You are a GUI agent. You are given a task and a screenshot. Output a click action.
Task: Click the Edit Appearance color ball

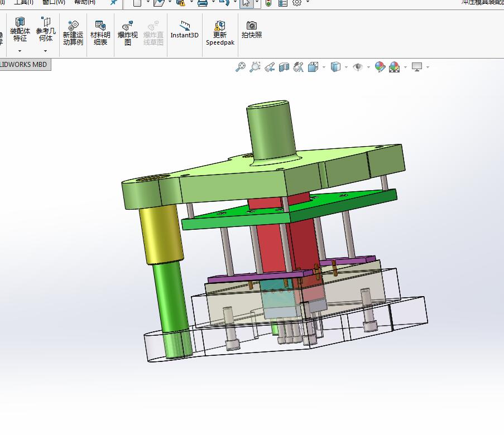click(x=380, y=67)
